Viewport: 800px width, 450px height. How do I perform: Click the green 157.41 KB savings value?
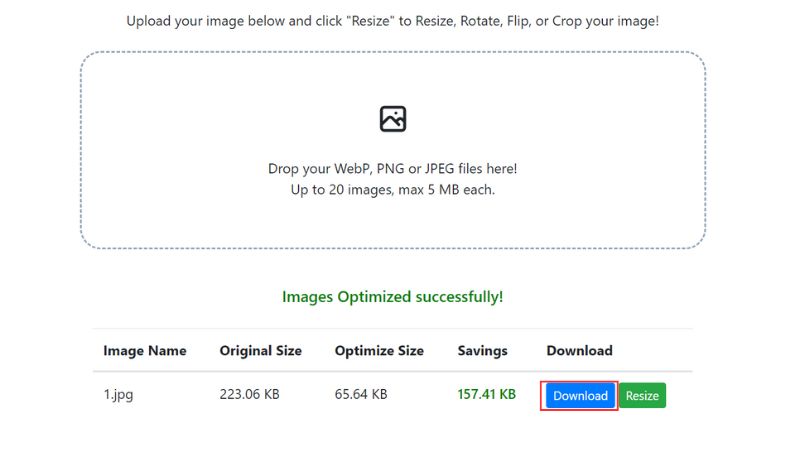487,394
